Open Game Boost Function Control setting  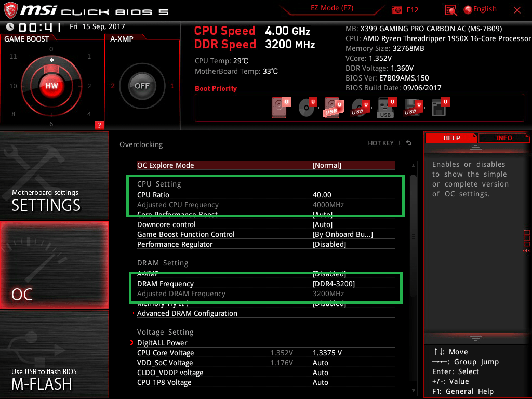click(x=266, y=234)
